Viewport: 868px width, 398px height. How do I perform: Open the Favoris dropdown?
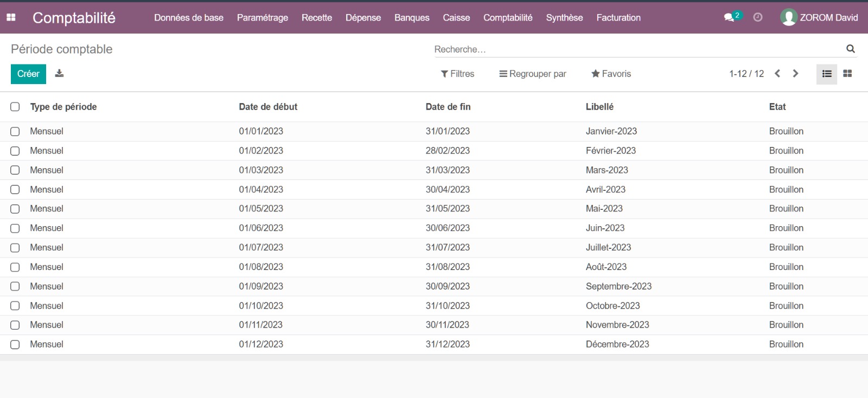tap(611, 74)
